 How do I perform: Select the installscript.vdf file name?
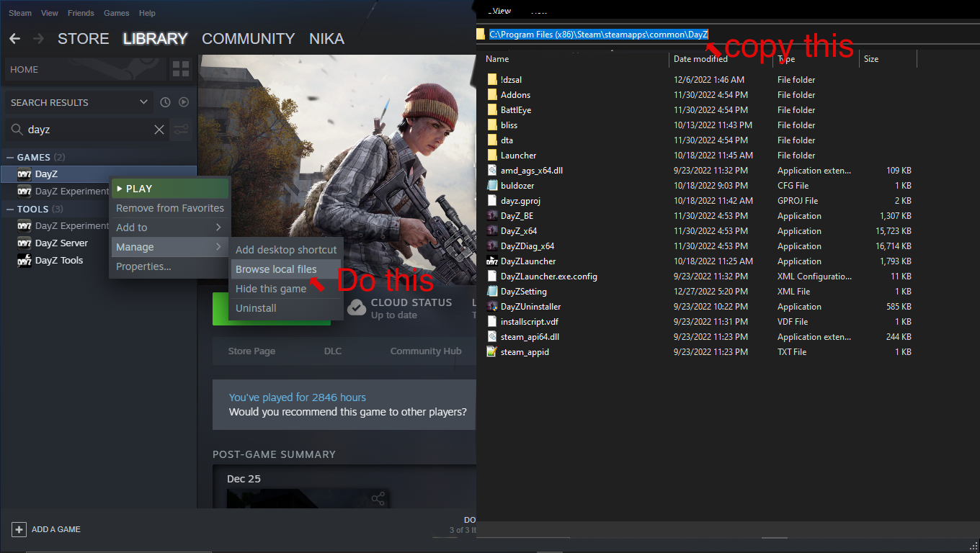point(530,322)
